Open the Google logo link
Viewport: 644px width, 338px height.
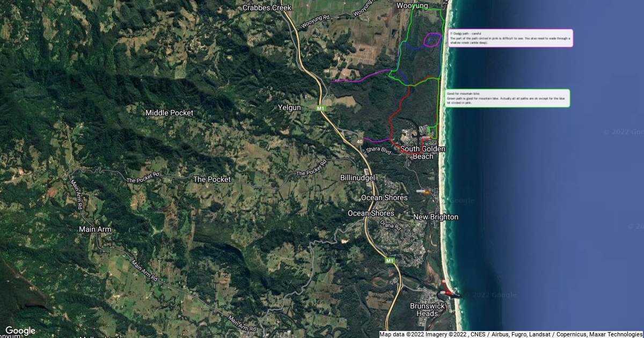click(20, 330)
